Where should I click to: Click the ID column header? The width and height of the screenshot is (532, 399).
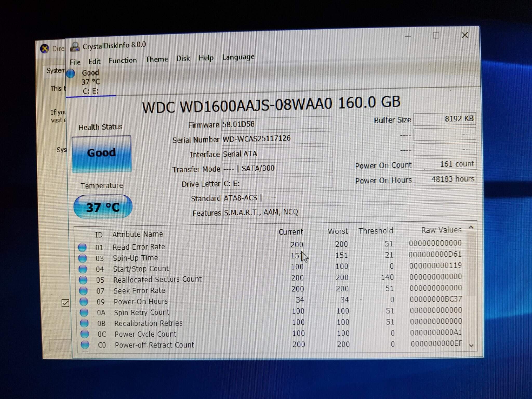pyautogui.click(x=99, y=235)
